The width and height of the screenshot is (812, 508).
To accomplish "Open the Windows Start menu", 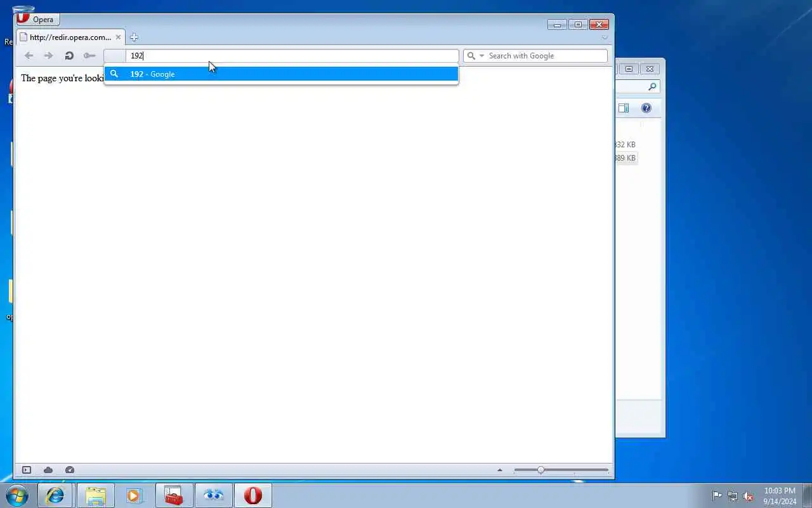I will (16, 495).
